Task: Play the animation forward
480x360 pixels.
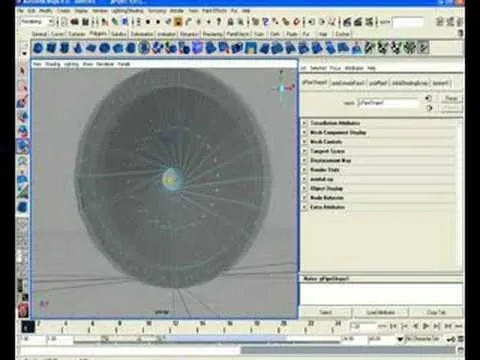Action: pyautogui.click(x=426, y=326)
